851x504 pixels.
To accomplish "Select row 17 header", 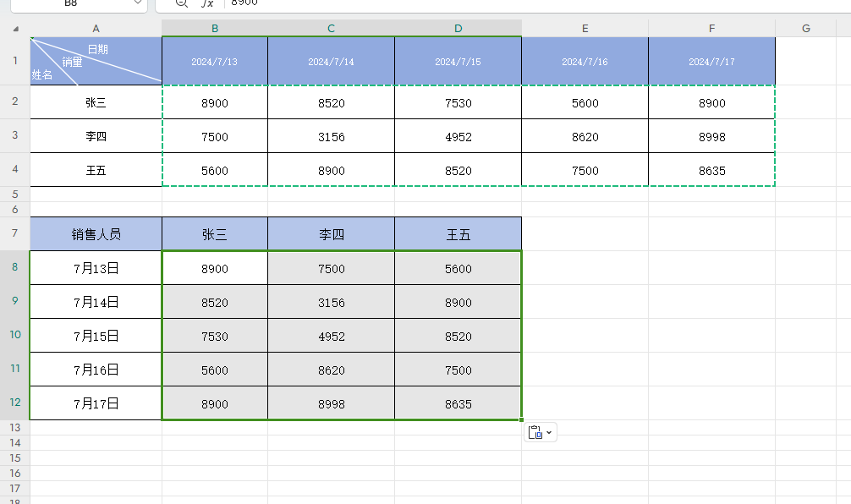I will [x=15, y=488].
